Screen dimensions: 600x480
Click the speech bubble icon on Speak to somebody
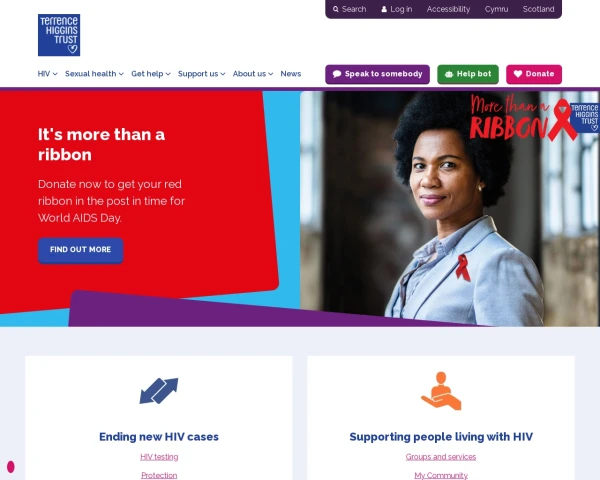[x=337, y=74]
